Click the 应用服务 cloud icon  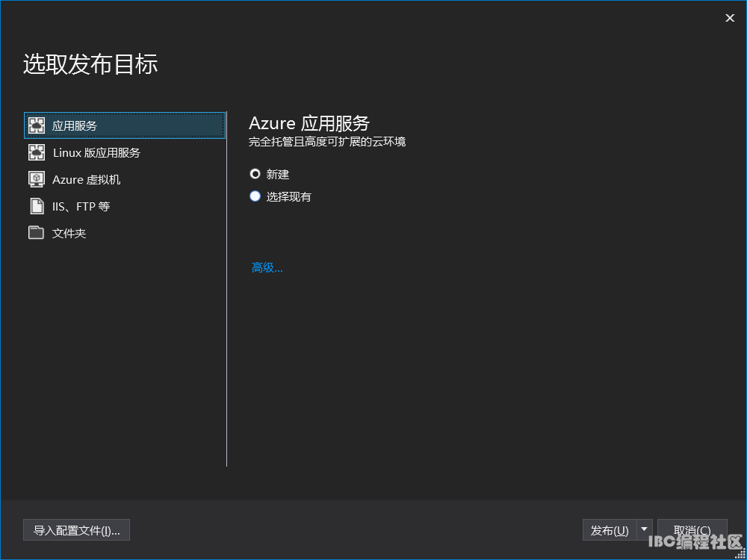(x=37, y=125)
